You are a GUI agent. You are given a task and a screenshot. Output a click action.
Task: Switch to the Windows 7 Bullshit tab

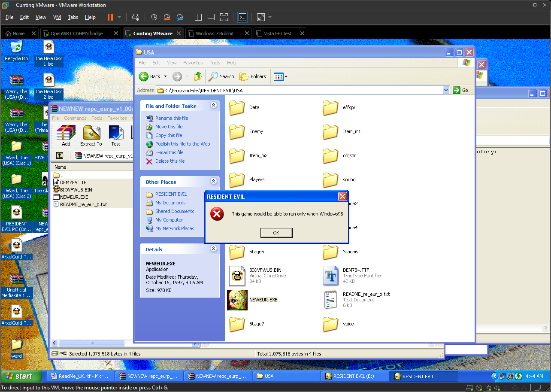click(215, 33)
